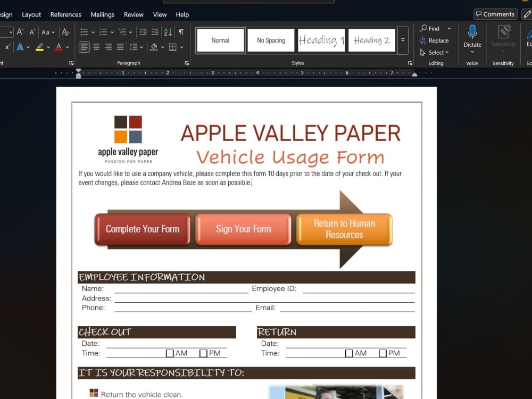Apply shading with the paint bucket icon
This screenshot has width=532, height=399.
(x=154, y=47)
